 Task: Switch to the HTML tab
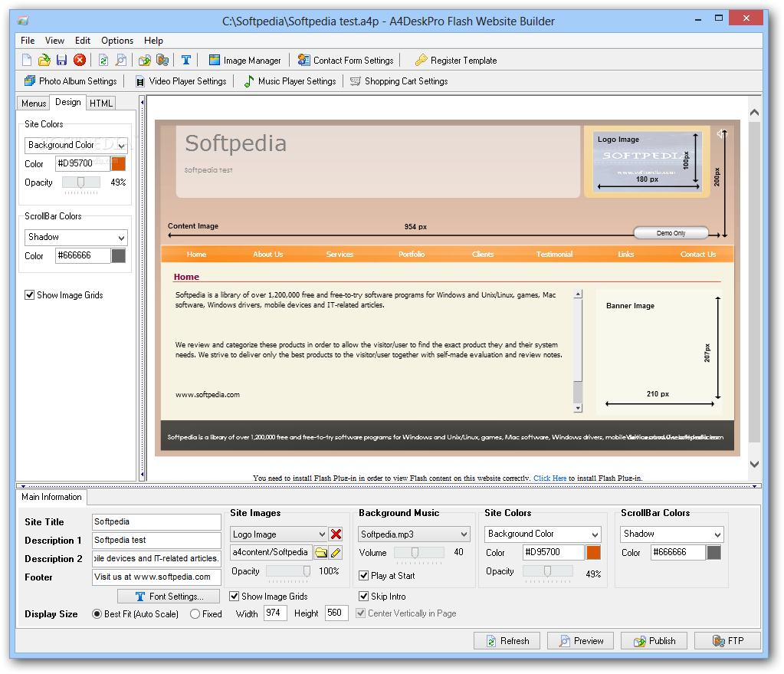click(x=101, y=103)
